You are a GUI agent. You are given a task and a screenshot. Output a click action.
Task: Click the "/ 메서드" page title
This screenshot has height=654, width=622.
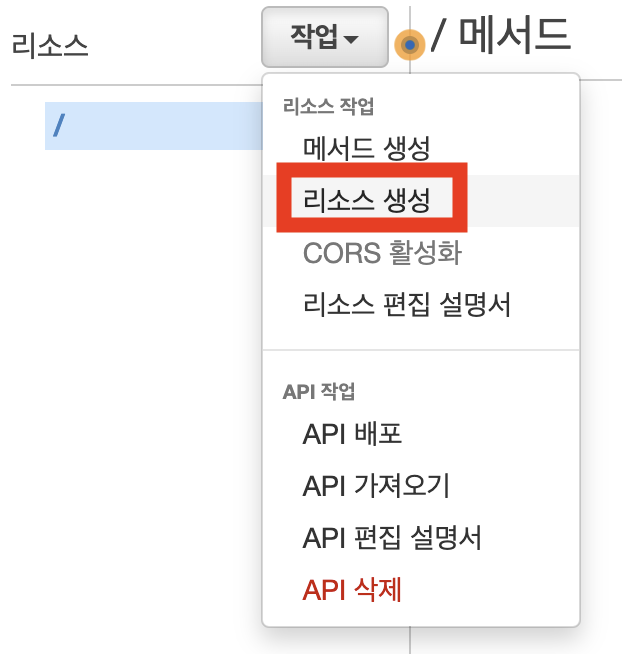pyautogui.click(x=500, y=36)
